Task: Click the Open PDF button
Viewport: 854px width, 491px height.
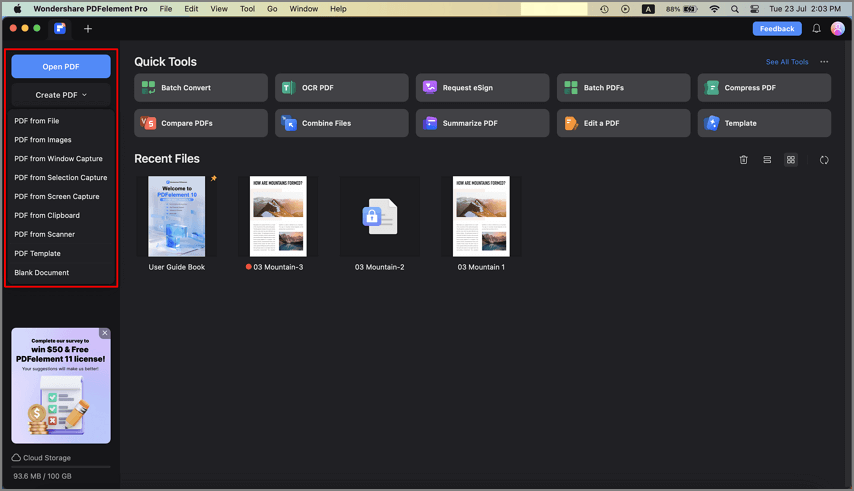Action: (x=61, y=66)
